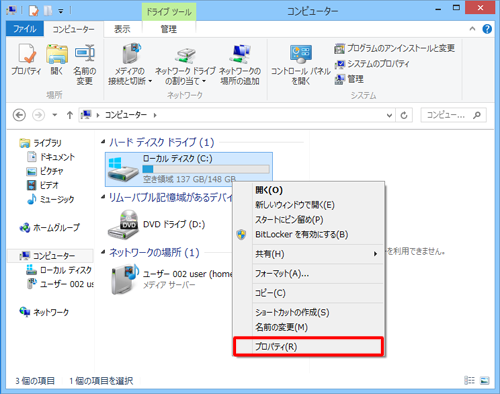
Task: Choose フォーマット(A)... in context menu
Action: (x=309, y=274)
